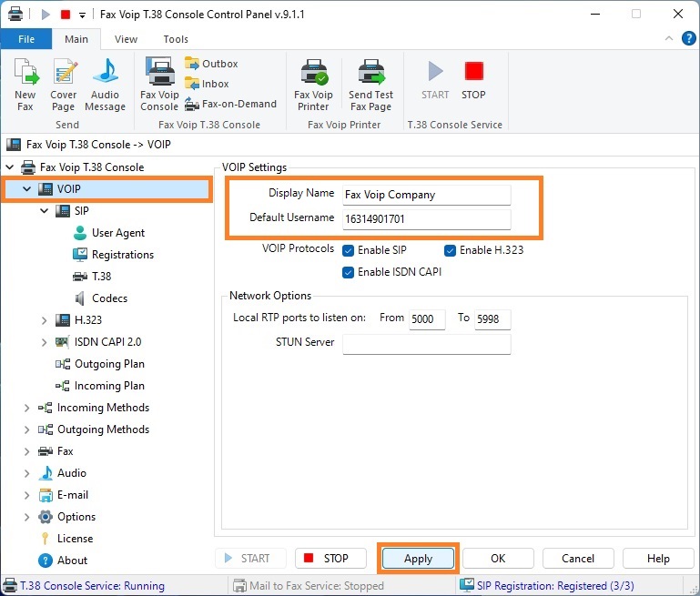Click the quick-access red stop icon
The height and width of the screenshot is (596, 700).
(x=66, y=15)
